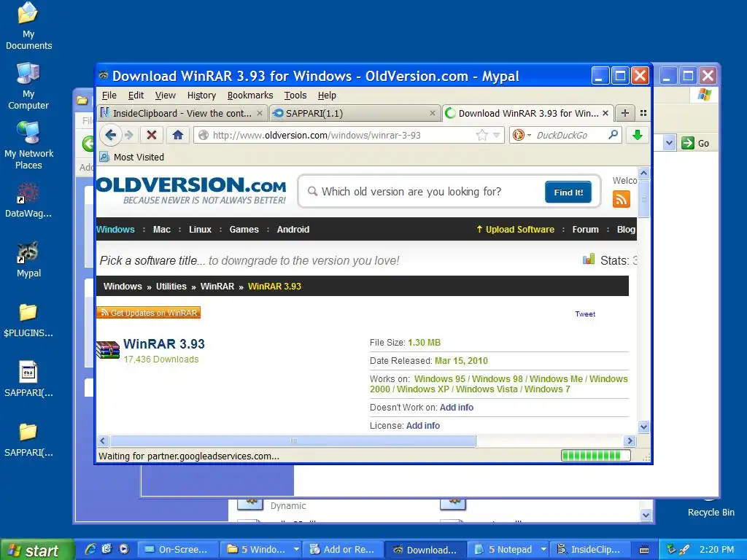Click the horizontal scrollbar right arrow
747x560 pixels.
(x=630, y=441)
